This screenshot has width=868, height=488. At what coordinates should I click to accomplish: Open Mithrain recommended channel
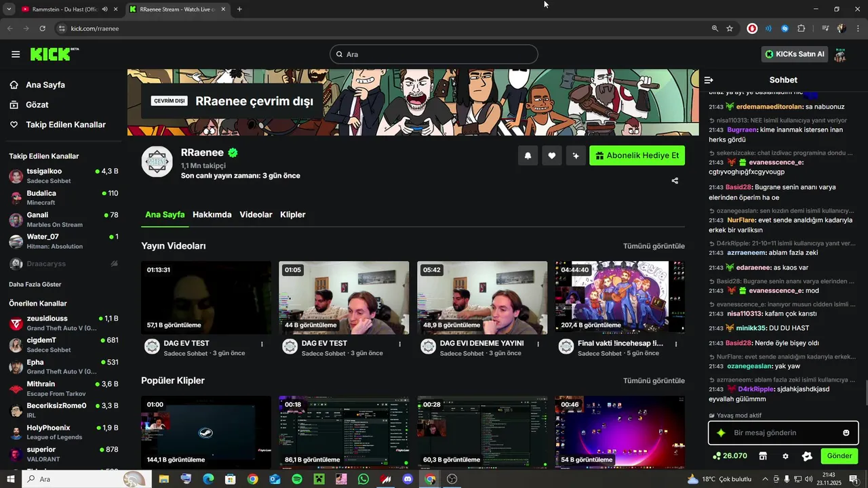click(x=64, y=389)
